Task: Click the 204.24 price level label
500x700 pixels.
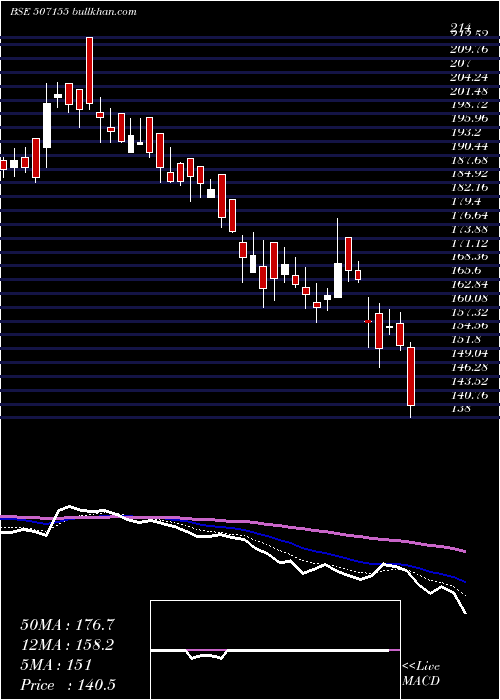Action: (468, 77)
